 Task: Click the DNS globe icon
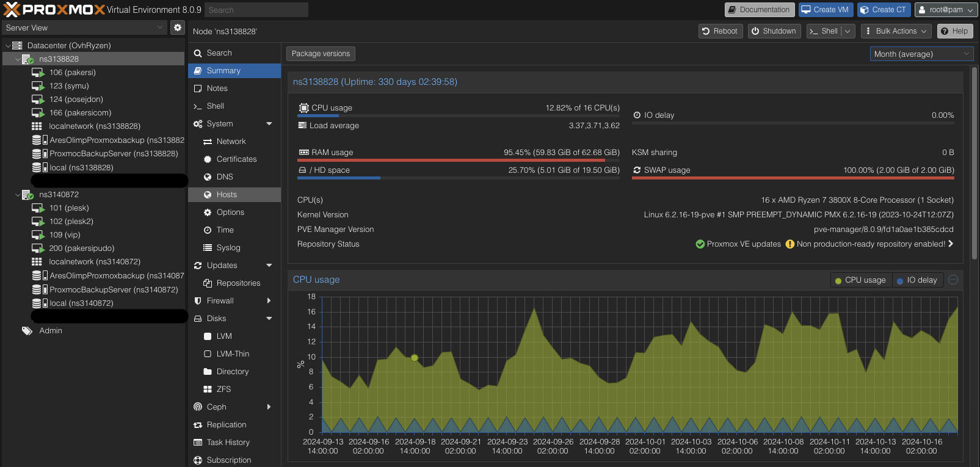click(x=208, y=177)
